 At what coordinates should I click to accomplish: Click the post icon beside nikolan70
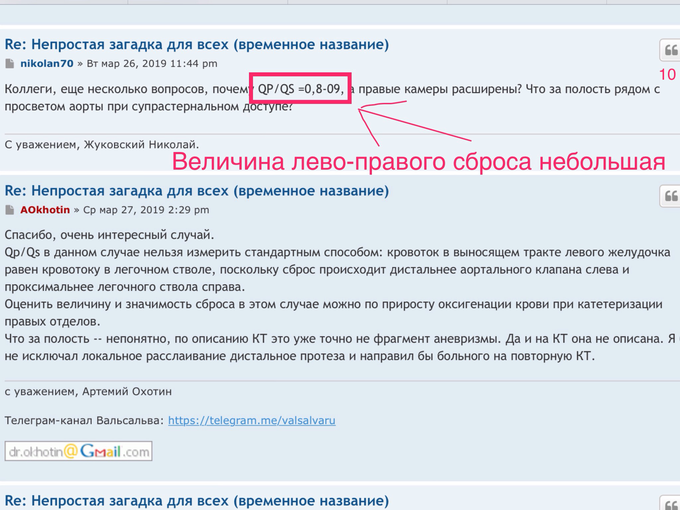(9, 64)
